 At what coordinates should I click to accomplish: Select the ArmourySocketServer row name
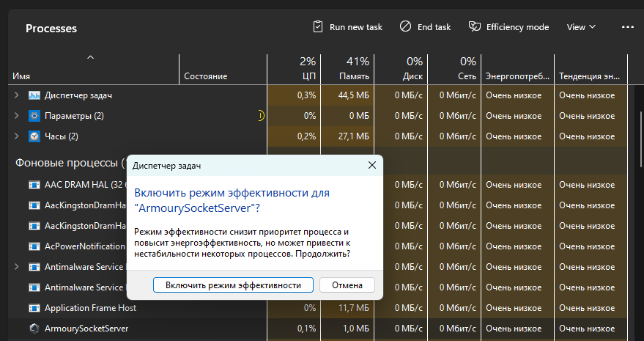pos(86,329)
